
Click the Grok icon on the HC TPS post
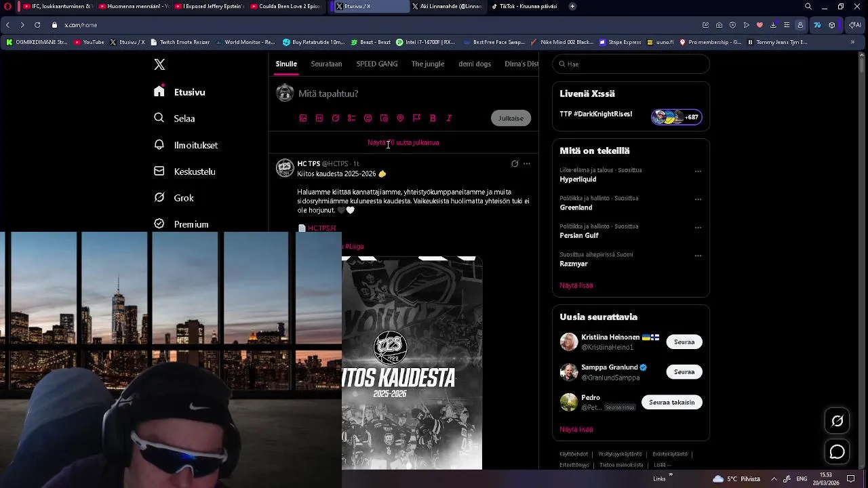[515, 163]
